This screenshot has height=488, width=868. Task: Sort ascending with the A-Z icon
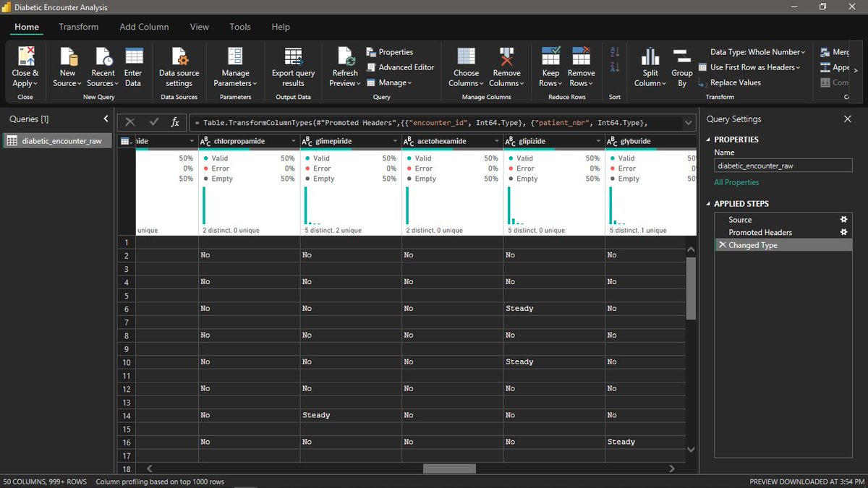click(615, 52)
